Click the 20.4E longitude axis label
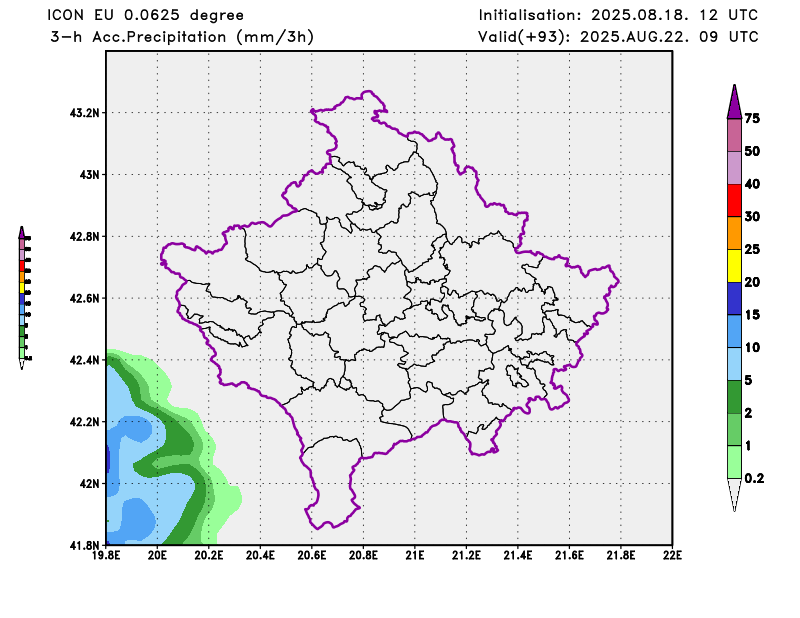800x618 pixels. (x=260, y=555)
